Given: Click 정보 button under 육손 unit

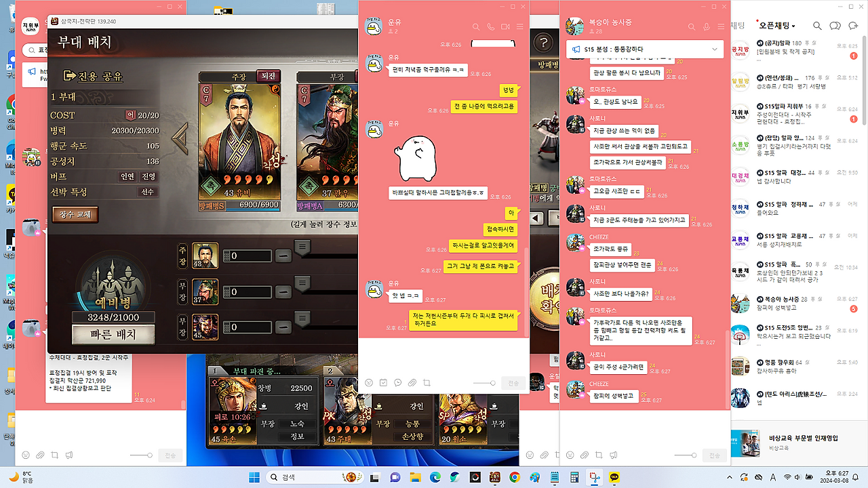Looking at the screenshot, I should (297, 436).
